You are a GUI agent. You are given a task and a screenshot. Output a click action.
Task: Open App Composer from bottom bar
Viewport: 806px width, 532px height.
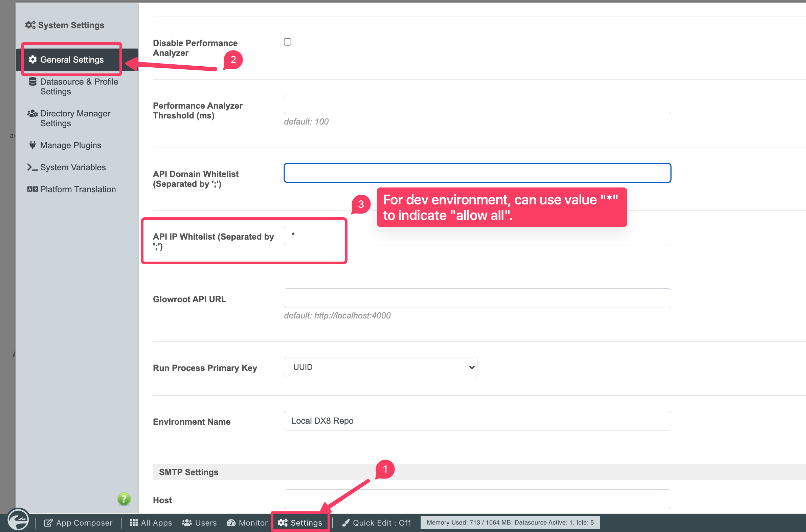click(79, 523)
